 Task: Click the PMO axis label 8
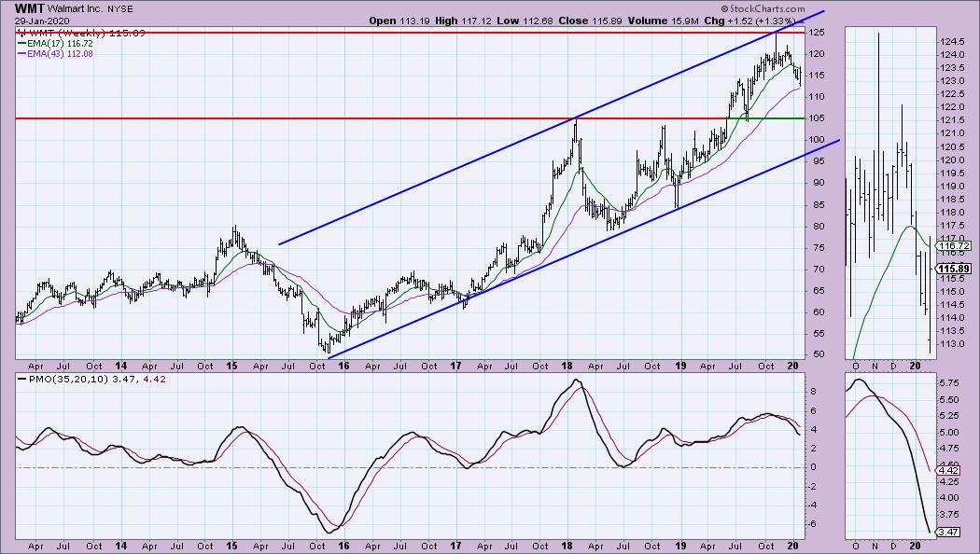(x=813, y=392)
